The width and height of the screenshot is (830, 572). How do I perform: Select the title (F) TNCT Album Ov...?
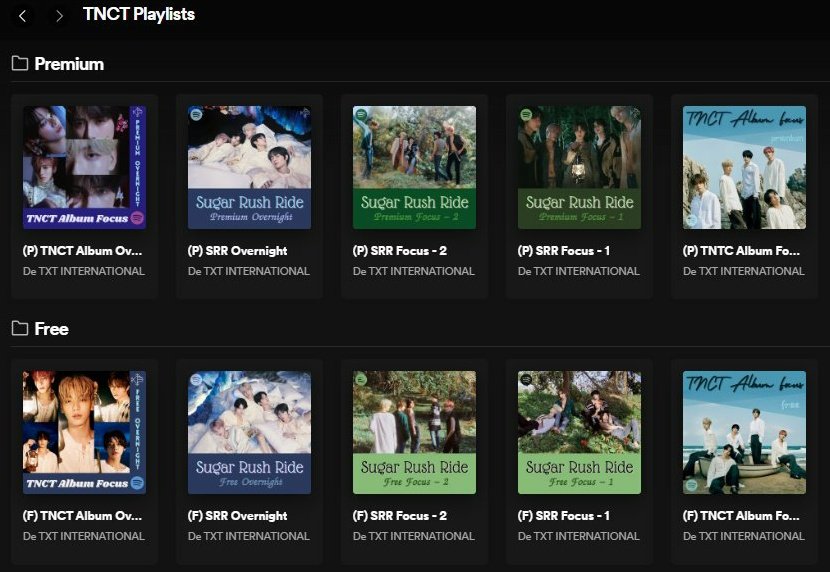point(82,516)
